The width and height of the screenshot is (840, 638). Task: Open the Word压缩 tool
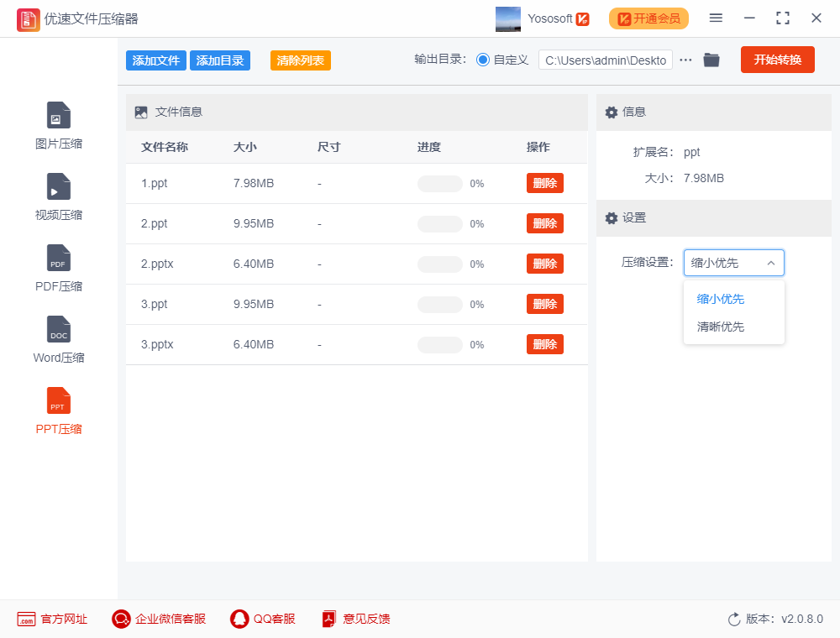tap(59, 339)
